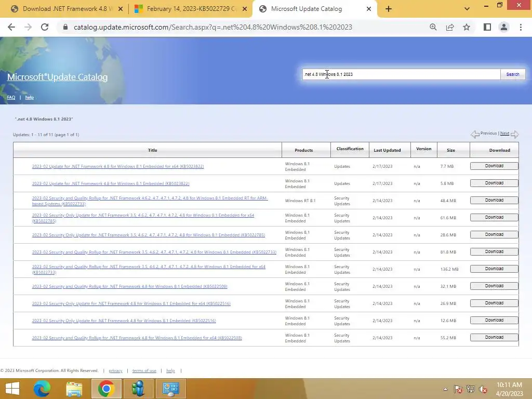Screen dimensions: 532x399
Task: Open KB5023822 Windows 8.1 Embedded non-x64 link
Action: 111,183
